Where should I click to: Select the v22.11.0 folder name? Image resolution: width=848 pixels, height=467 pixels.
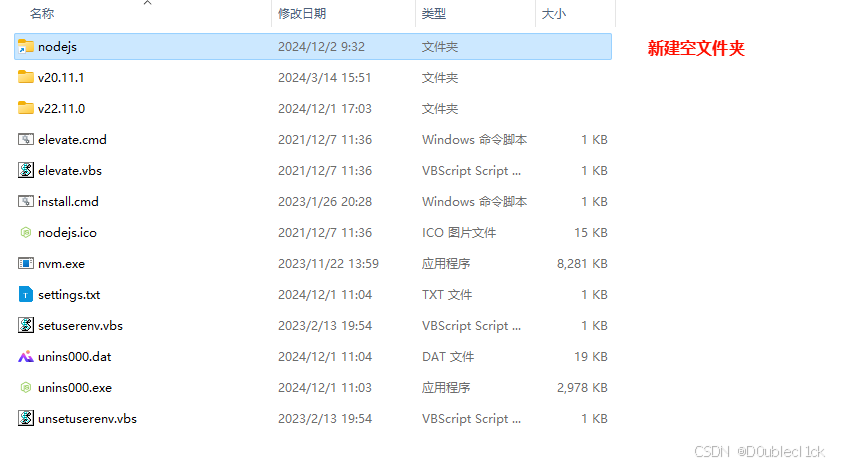(62, 109)
